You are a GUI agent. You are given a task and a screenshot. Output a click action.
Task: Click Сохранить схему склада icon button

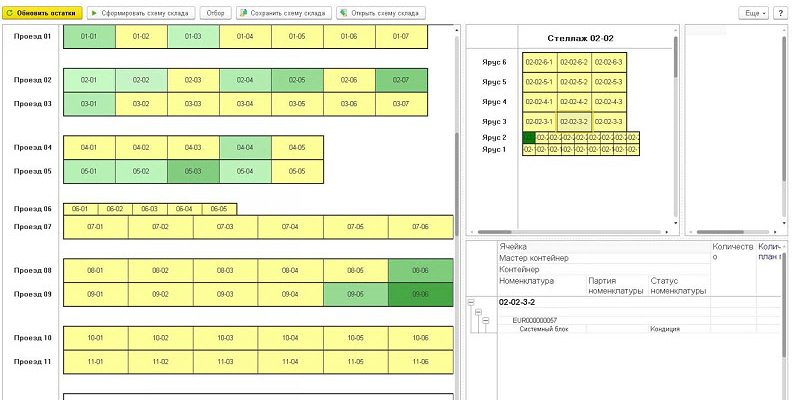tap(284, 13)
